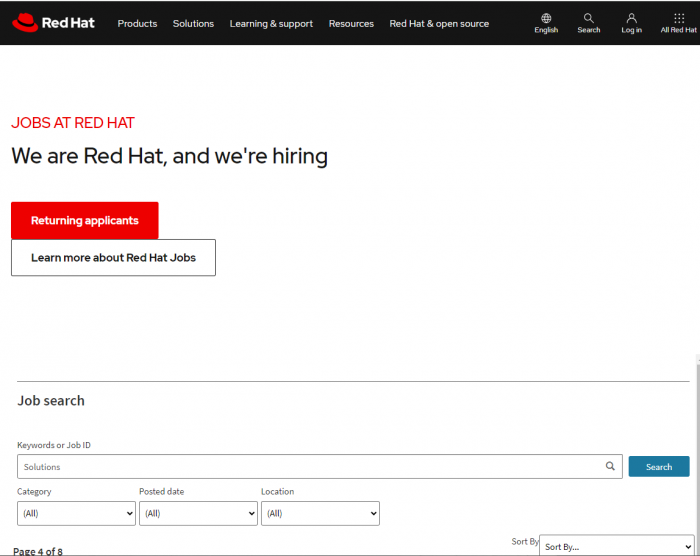Open the Learning & support menu
The width and height of the screenshot is (700, 556).
point(271,24)
